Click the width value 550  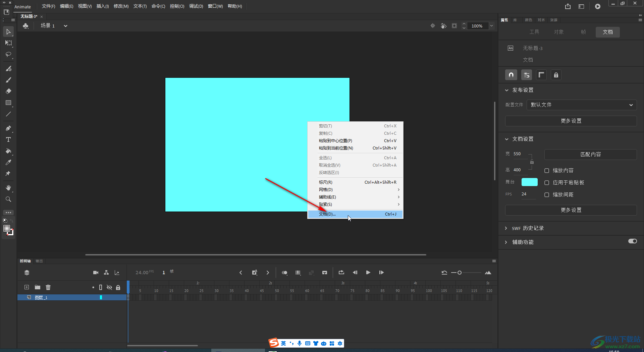coord(517,154)
